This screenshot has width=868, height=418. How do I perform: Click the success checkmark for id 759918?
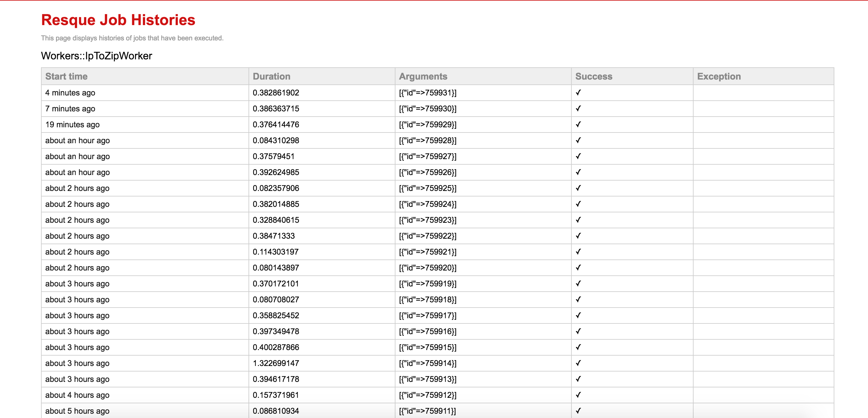[x=578, y=300]
